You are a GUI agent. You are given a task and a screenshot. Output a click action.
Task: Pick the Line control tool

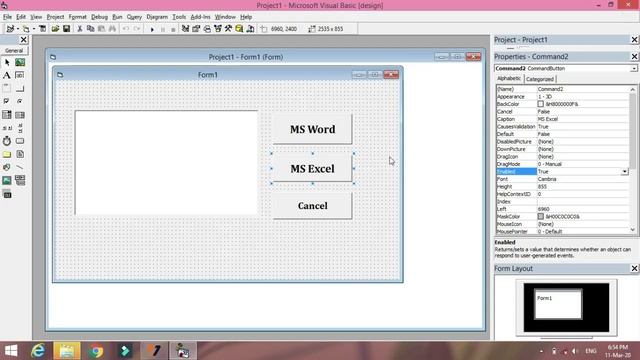pyautogui.click(x=20, y=167)
